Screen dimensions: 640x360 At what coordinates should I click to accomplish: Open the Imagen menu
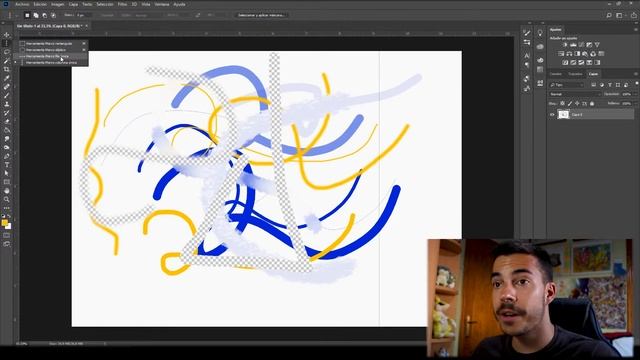(58, 4)
